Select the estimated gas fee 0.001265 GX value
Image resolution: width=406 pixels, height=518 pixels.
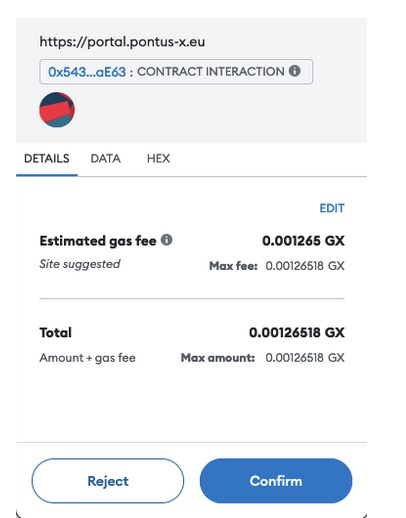[303, 241]
